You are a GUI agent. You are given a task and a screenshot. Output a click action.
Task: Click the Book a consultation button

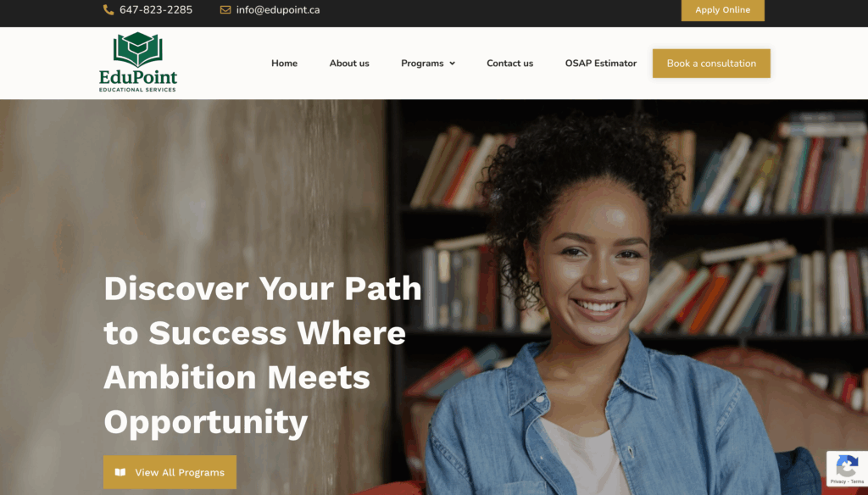[x=711, y=63]
